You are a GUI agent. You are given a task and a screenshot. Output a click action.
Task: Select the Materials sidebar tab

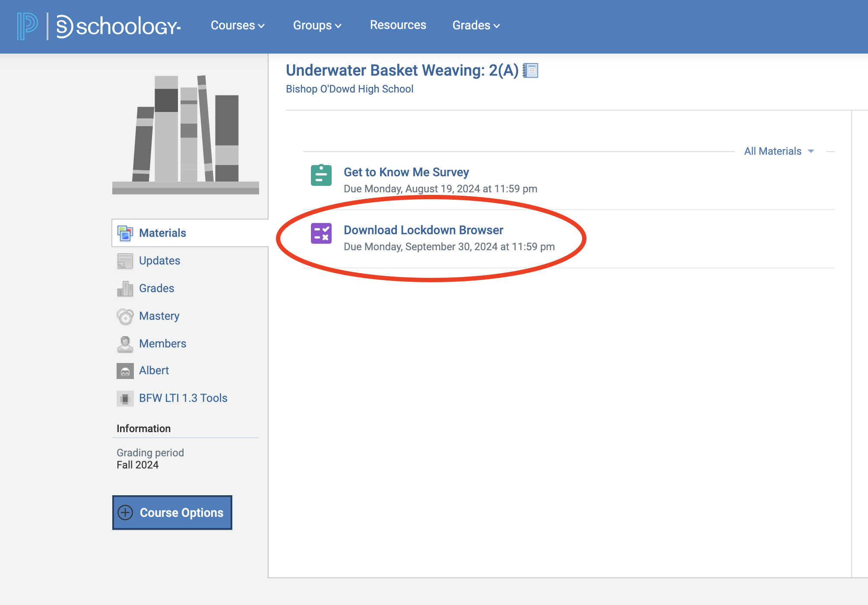(x=162, y=233)
